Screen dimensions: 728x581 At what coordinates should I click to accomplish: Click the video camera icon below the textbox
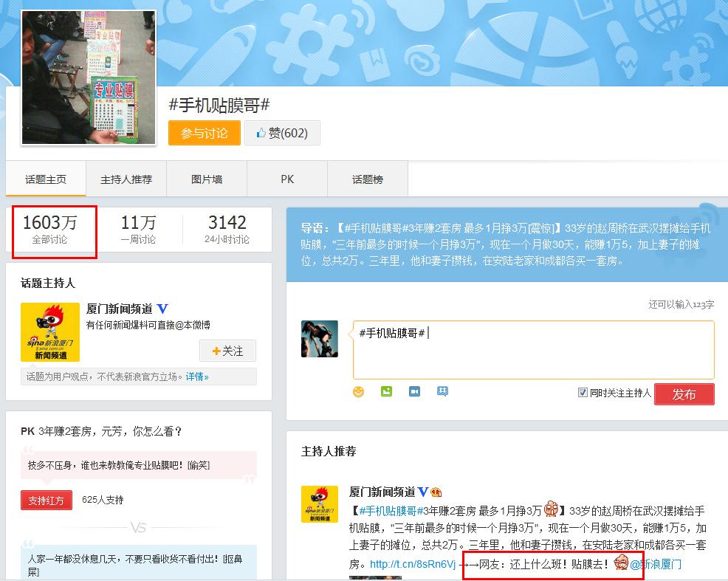tap(414, 392)
